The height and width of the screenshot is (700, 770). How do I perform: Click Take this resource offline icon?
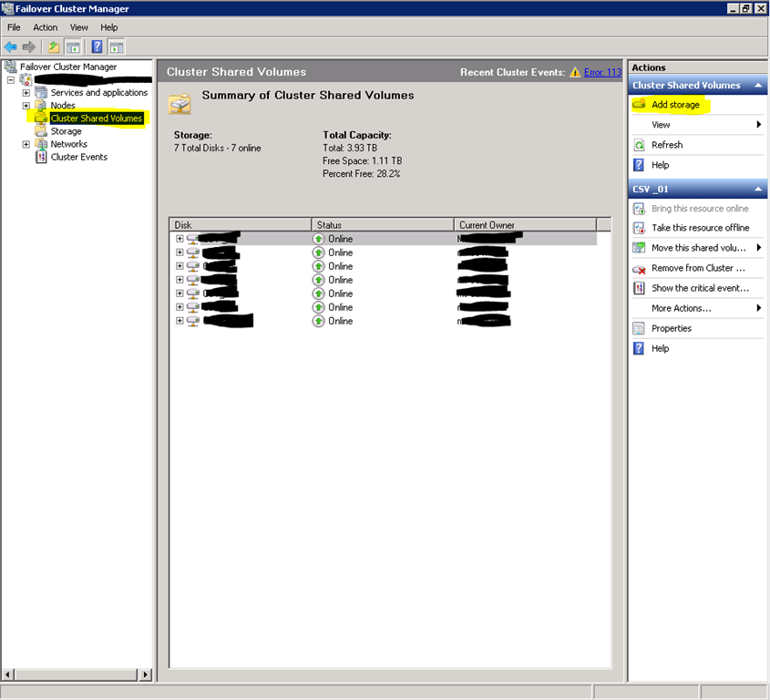tap(639, 228)
